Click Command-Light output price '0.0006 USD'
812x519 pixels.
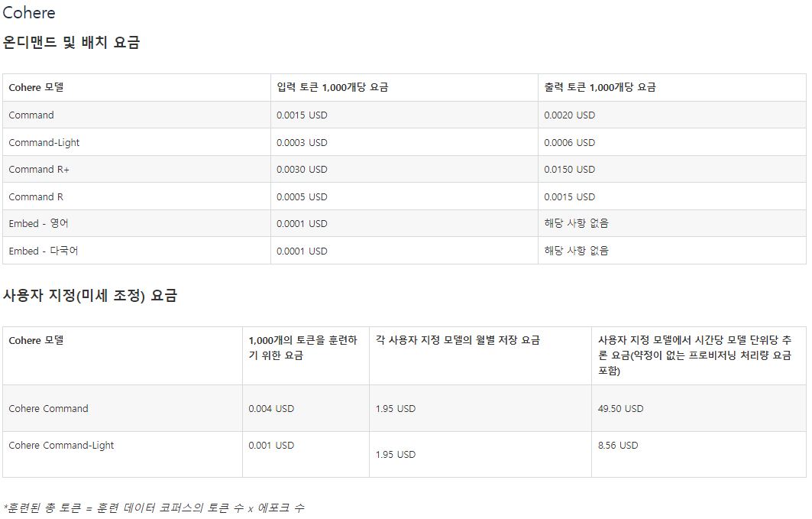tap(570, 142)
